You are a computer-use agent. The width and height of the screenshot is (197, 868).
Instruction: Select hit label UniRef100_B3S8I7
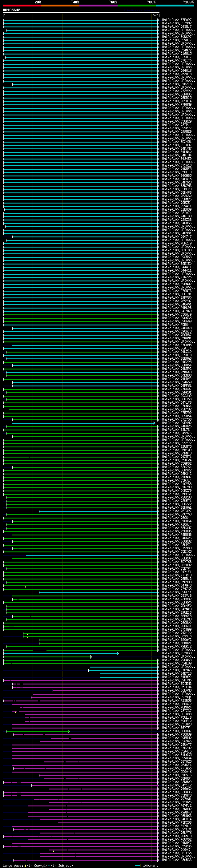point(177,57)
